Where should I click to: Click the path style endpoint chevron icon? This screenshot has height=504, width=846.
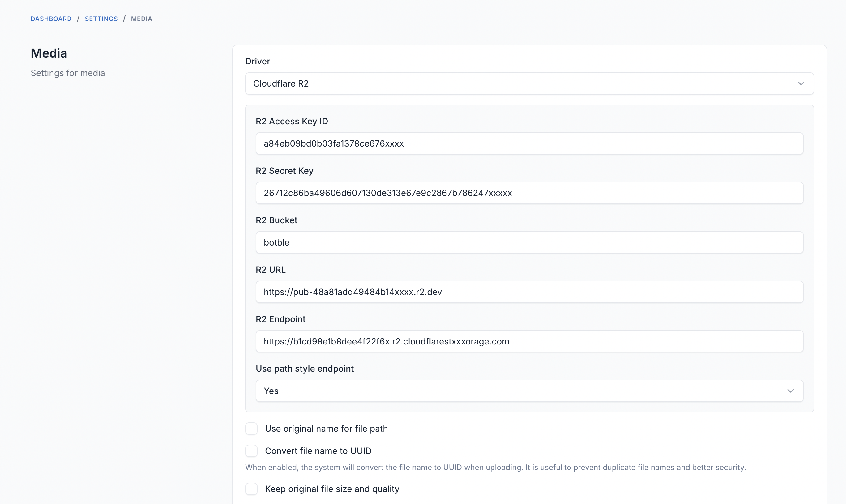pyautogui.click(x=791, y=391)
